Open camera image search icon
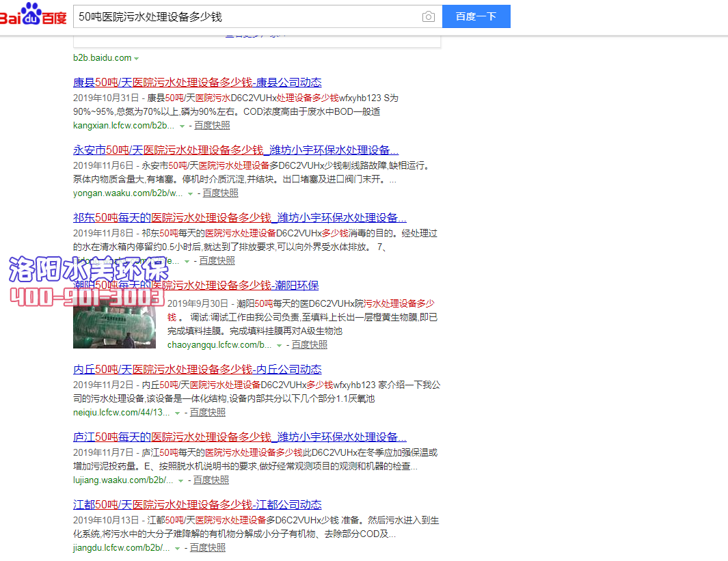 429,16
